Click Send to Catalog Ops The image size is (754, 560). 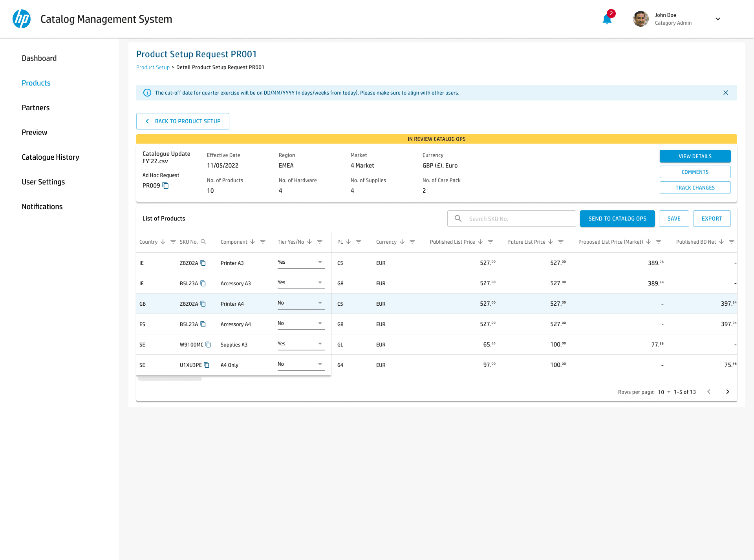[x=617, y=219]
